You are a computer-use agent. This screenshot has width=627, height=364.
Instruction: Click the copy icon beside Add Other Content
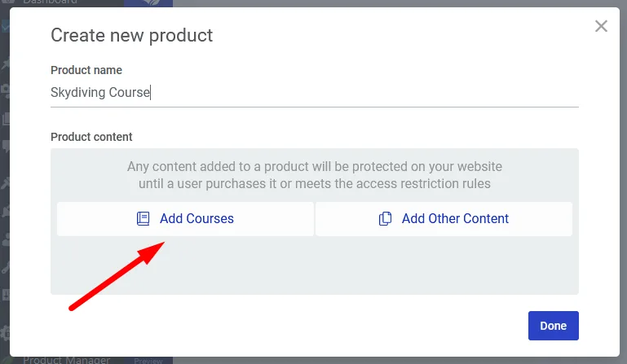(x=386, y=219)
